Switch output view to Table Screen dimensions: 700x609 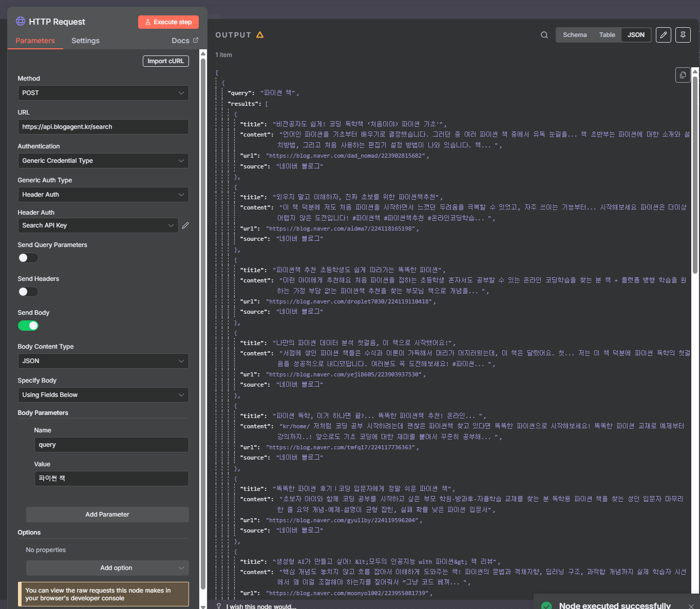(607, 35)
